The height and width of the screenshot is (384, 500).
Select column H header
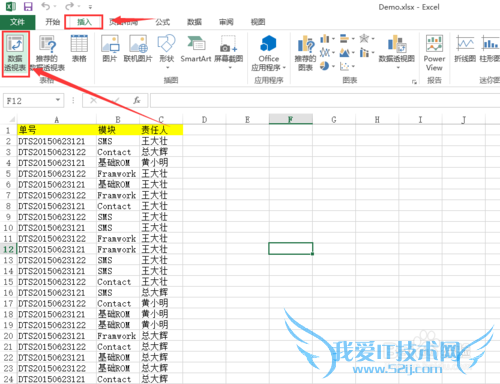click(x=377, y=119)
